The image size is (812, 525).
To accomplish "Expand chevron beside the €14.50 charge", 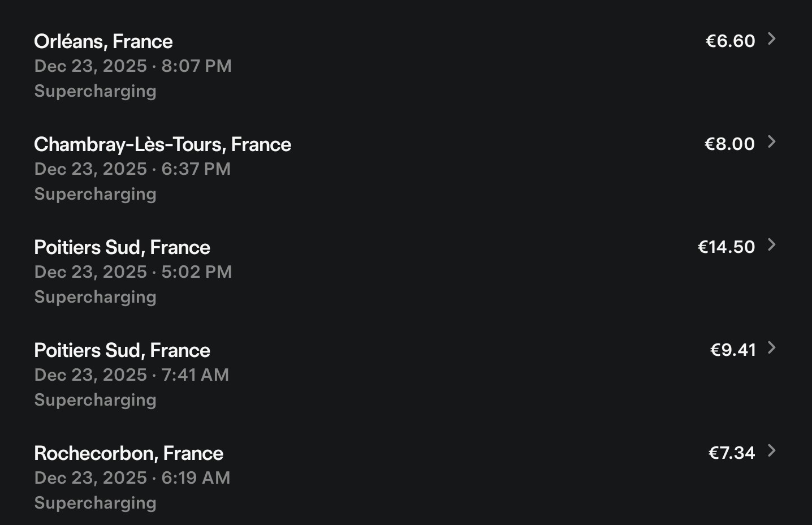I will (771, 245).
